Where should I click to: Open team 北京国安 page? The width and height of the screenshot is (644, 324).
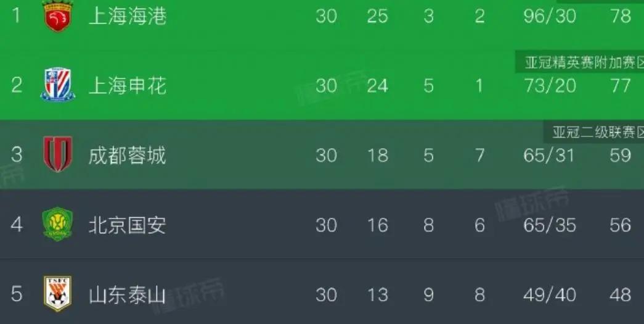pos(128,225)
